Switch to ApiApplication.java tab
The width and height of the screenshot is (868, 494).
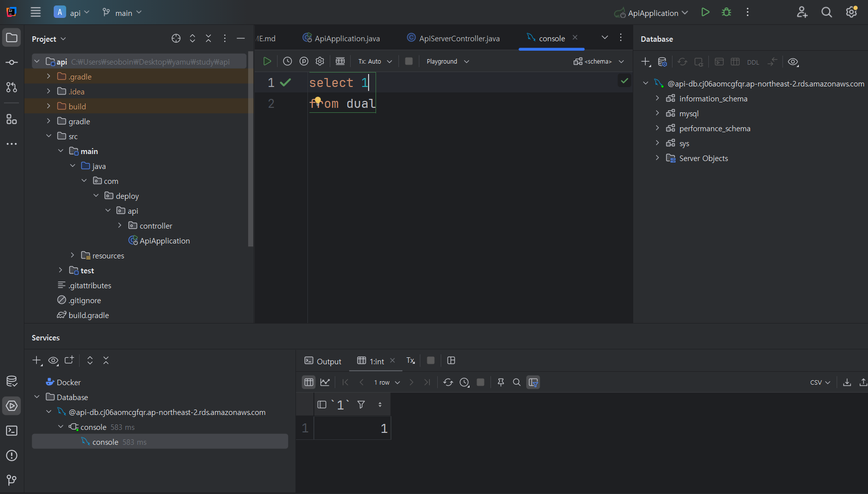point(341,38)
